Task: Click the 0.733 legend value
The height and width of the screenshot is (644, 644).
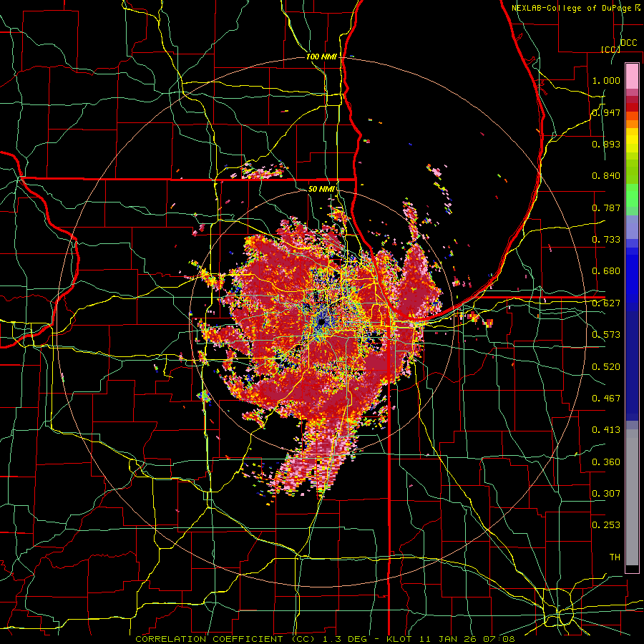Action: [x=606, y=240]
